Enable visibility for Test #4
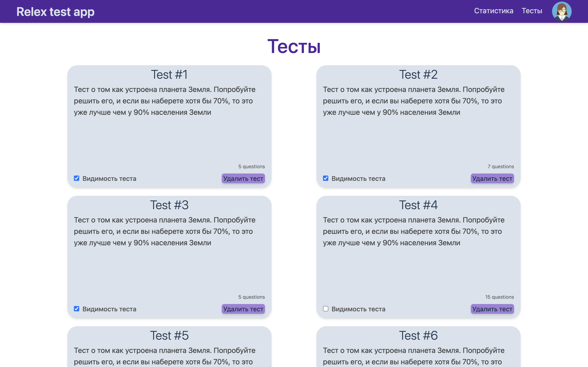Screen dimensions: 588x367 [326, 308]
